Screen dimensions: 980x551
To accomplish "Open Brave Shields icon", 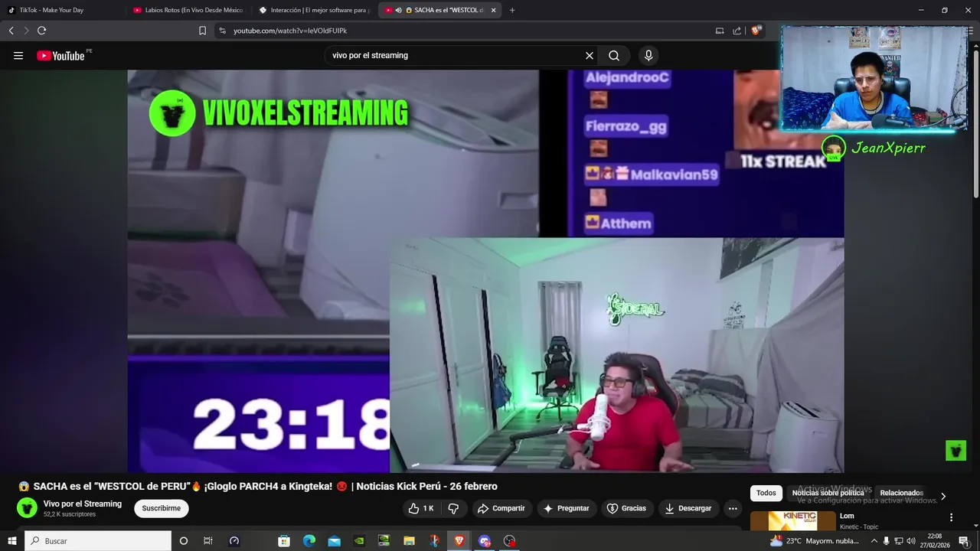I will (x=756, y=31).
